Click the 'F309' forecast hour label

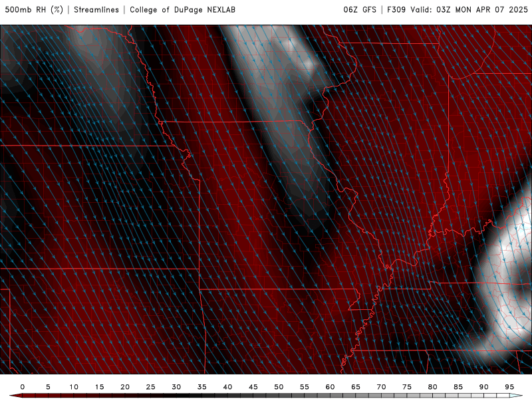396,9
